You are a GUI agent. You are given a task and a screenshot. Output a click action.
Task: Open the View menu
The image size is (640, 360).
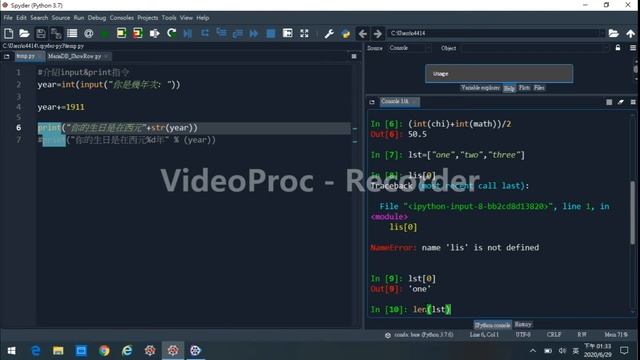click(x=186, y=18)
